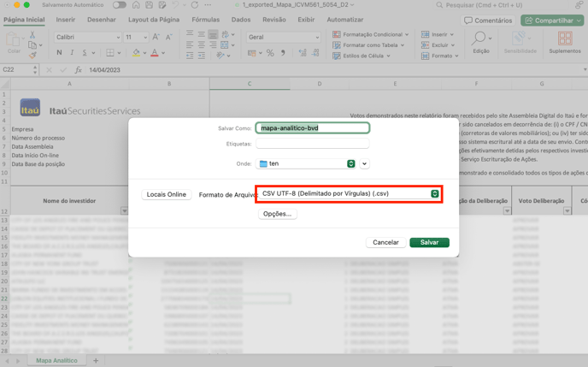Click the Opções... button
The width and height of the screenshot is (588, 367).
(x=278, y=214)
